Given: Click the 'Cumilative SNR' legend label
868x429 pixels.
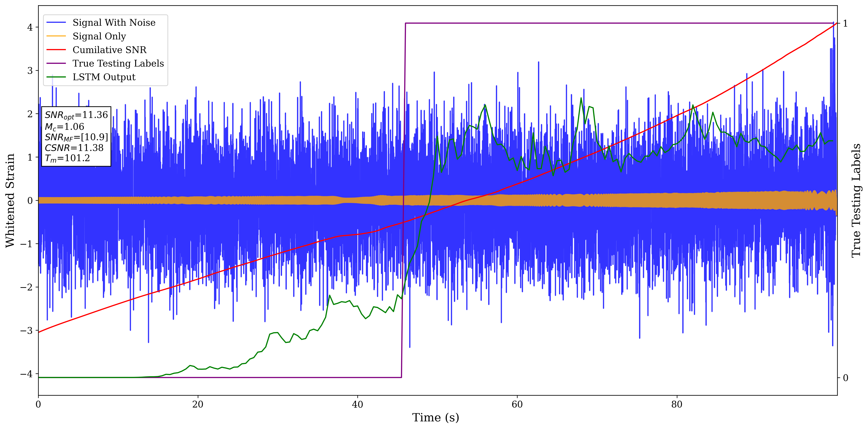Looking at the screenshot, I should coord(109,50).
